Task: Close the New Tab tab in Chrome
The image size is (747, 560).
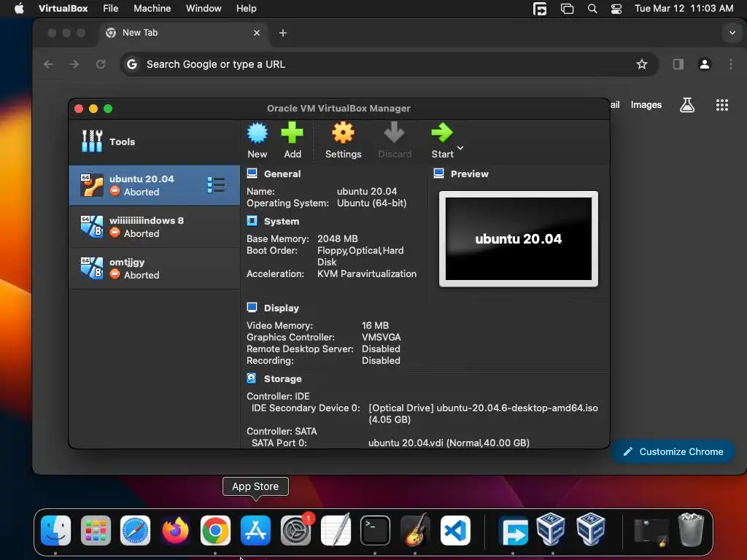Action: [257, 33]
